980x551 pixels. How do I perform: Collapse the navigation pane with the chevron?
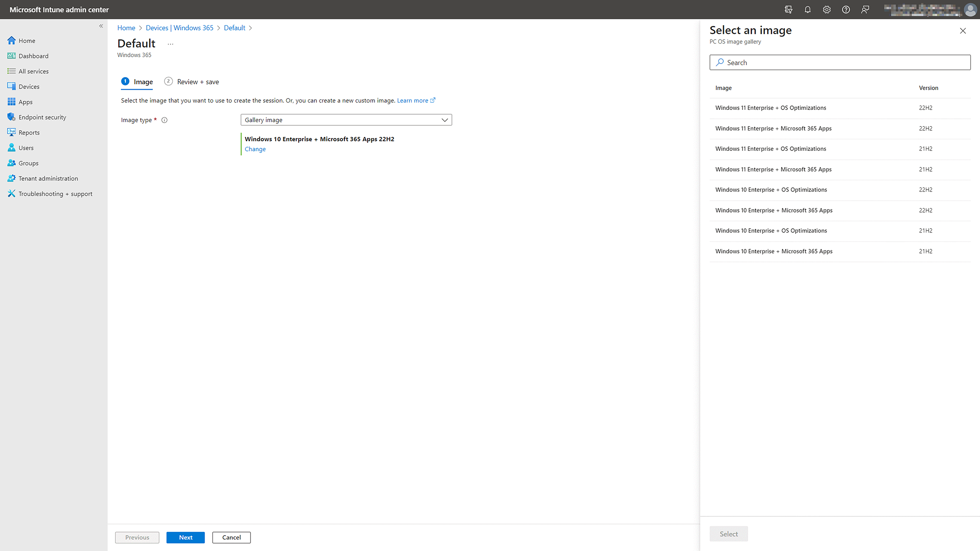tap(101, 26)
